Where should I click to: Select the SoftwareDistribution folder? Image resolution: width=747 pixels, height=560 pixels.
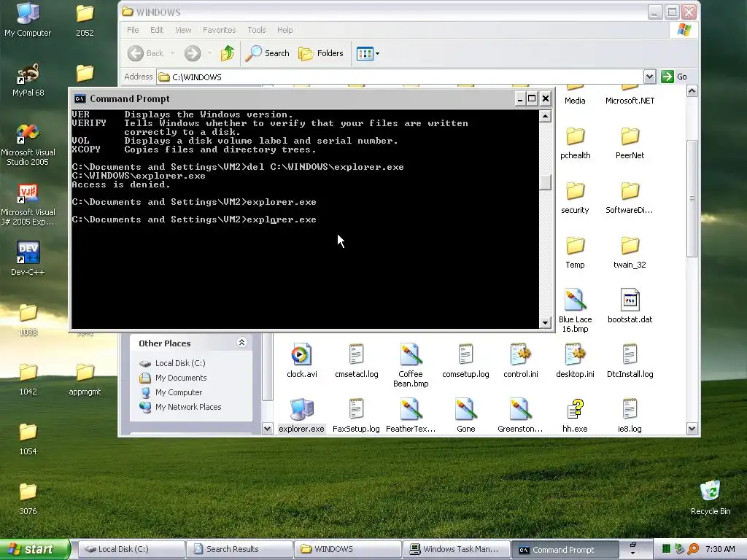coord(630,198)
